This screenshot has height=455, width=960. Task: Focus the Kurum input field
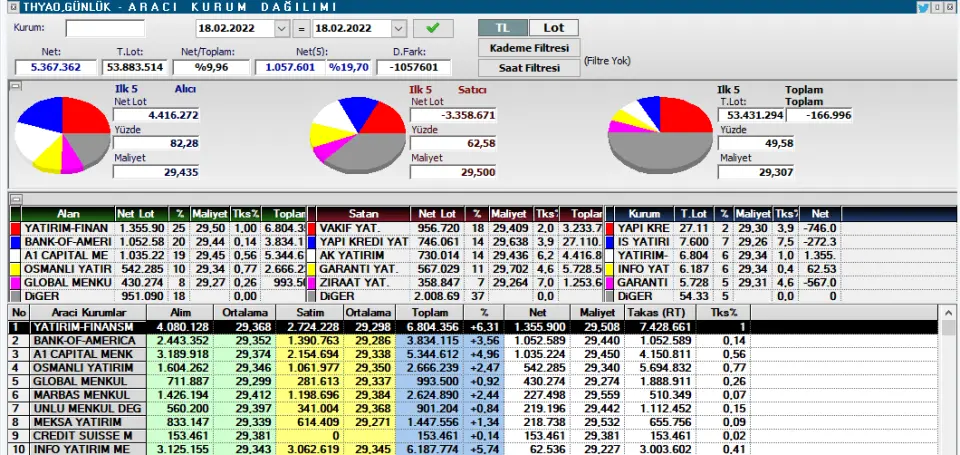pyautogui.click(x=105, y=28)
